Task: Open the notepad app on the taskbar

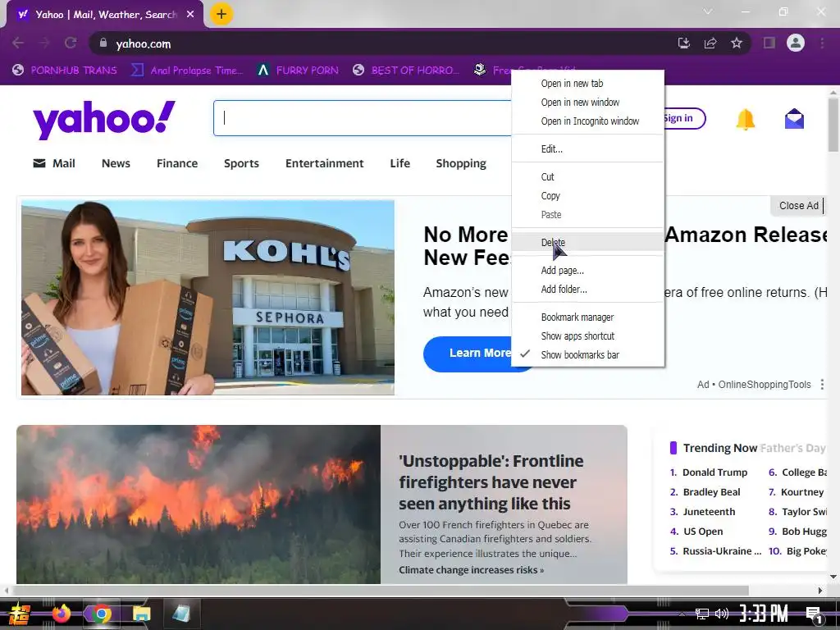Action: click(x=181, y=614)
